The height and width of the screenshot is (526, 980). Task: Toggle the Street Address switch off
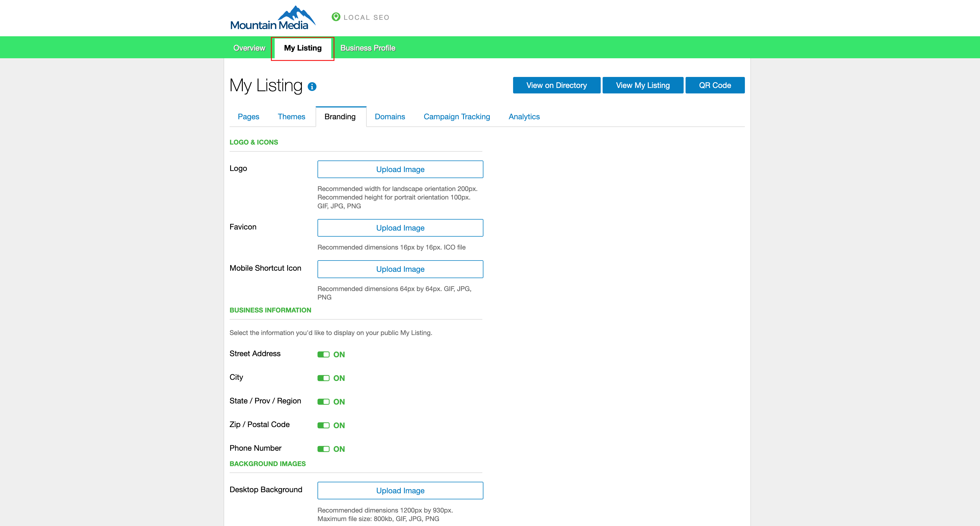323,354
